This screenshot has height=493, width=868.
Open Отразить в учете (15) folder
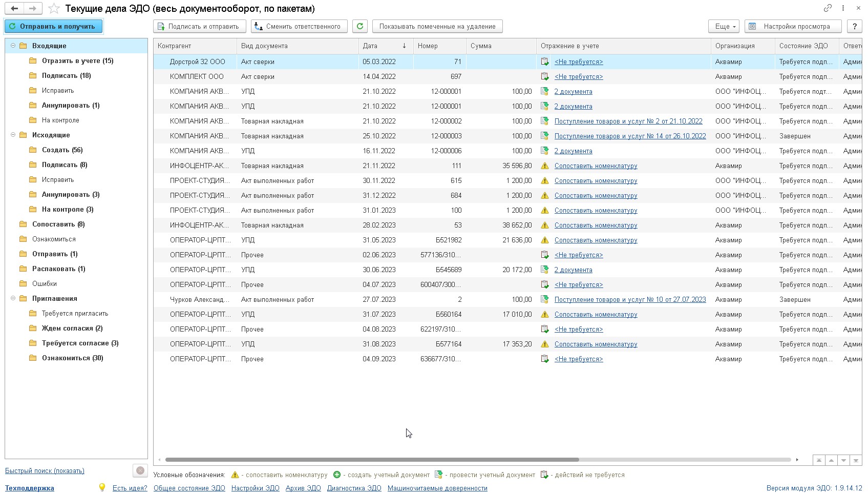[x=78, y=60]
